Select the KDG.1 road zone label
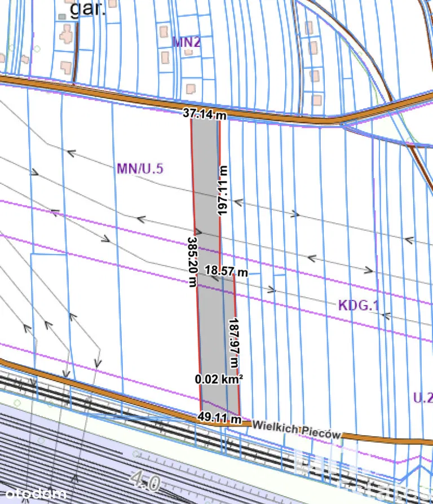This screenshot has width=433, height=504. coord(359,306)
